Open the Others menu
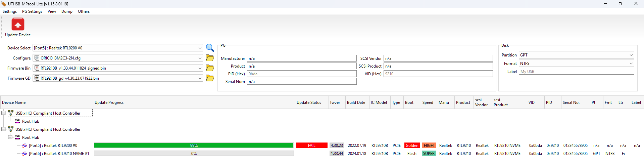Viewport: 644px width, 161px height. (84, 11)
